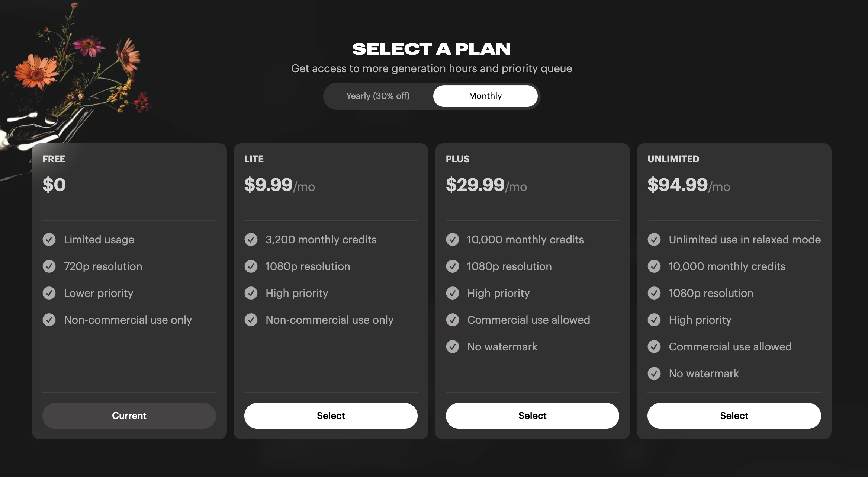Screen dimensions: 868x477
Task: Click the checkmark beside 720p resolution
Action: click(x=49, y=266)
